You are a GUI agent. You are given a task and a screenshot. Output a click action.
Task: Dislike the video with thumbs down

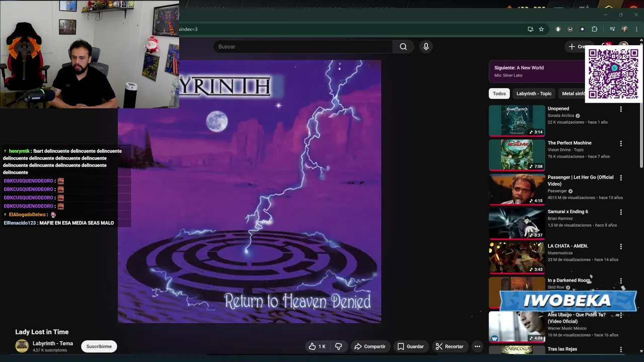pos(339,346)
